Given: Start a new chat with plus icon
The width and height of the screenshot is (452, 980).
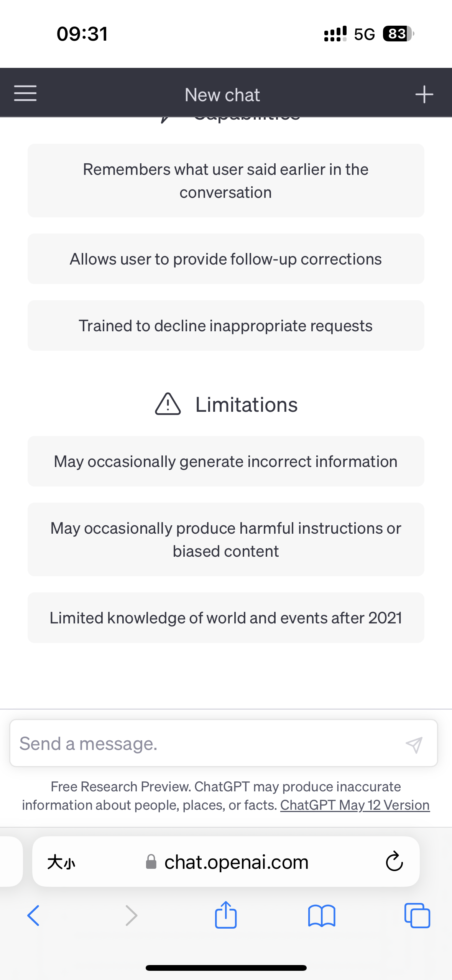Looking at the screenshot, I should [424, 94].
